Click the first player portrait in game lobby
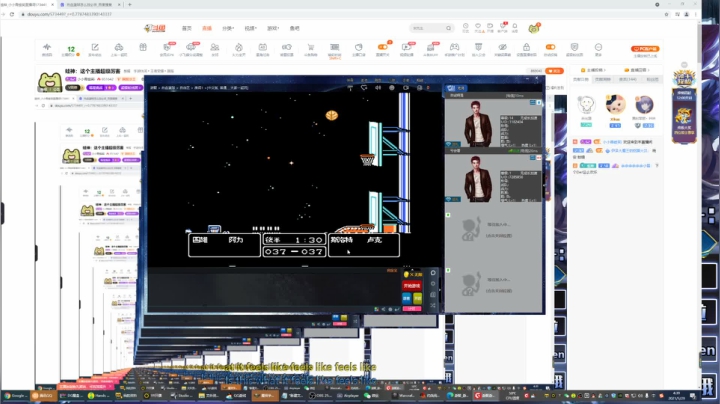This screenshot has width=720, height=404. (478, 123)
